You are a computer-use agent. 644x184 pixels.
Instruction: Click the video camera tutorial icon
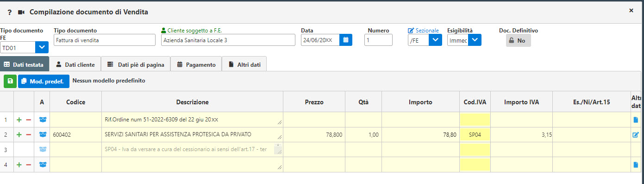point(21,12)
